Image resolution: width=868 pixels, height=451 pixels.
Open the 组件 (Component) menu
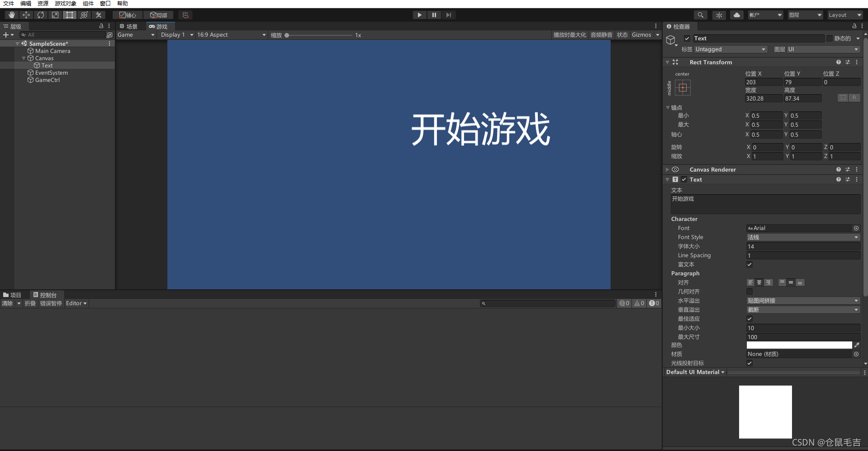click(x=88, y=4)
